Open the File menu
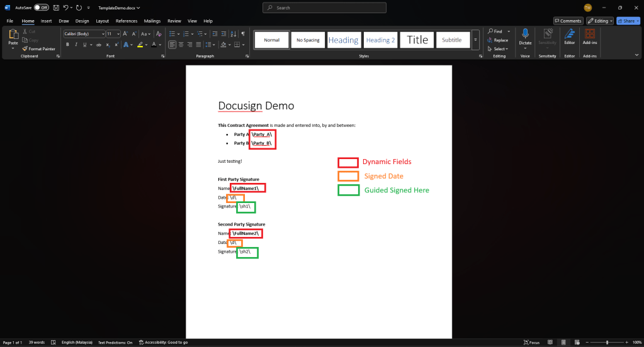This screenshot has width=644, height=347. [x=10, y=21]
